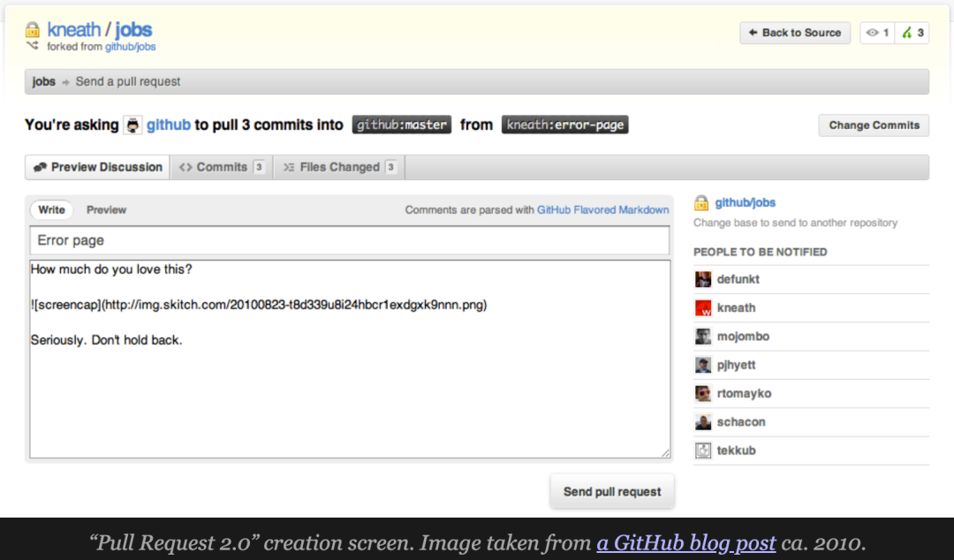954x560 pixels.
Task: Click the Change Commits button
Action: click(x=874, y=125)
